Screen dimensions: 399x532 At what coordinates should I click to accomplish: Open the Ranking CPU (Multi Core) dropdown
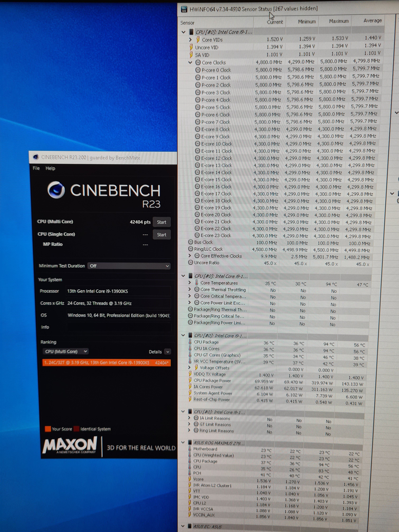point(66,351)
